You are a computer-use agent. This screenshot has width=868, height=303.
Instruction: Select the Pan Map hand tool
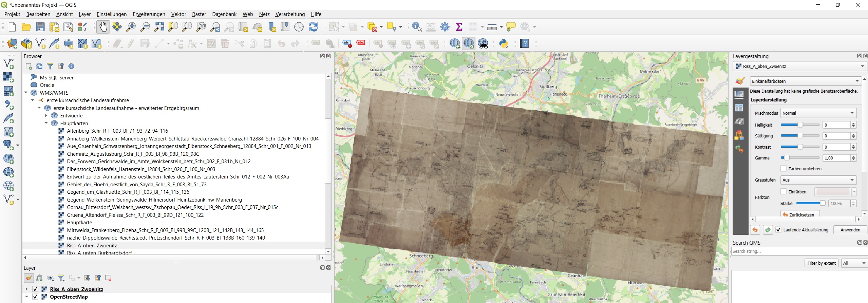coord(103,27)
